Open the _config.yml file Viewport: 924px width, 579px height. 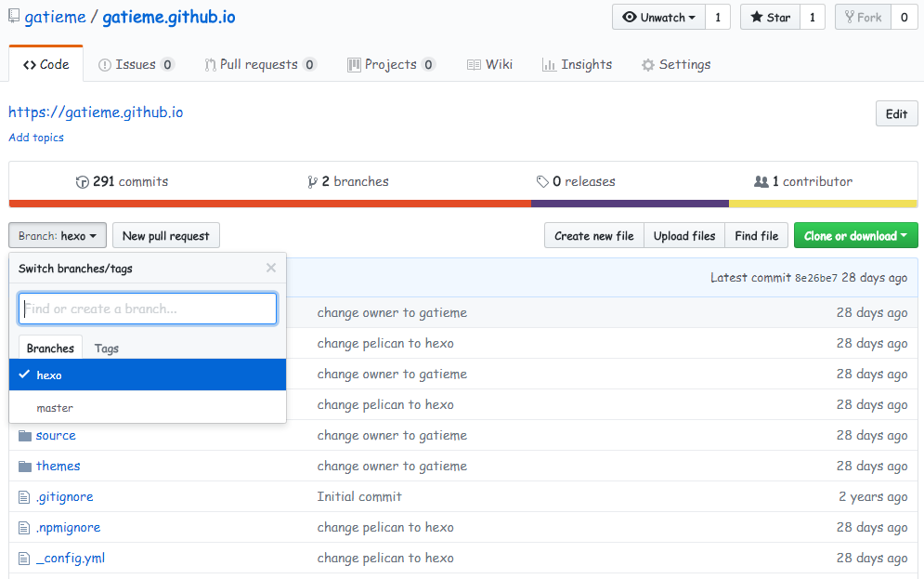(x=71, y=559)
